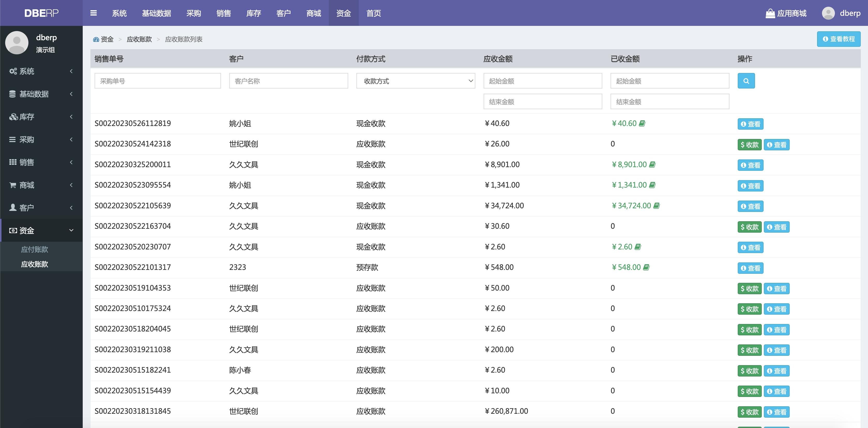Click the blue search magnifier button

(x=746, y=81)
